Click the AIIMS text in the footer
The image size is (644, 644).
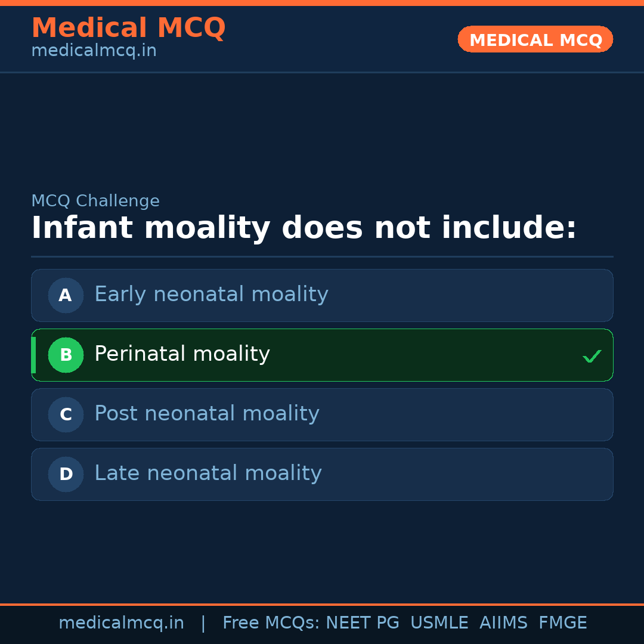click(x=504, y=623)
